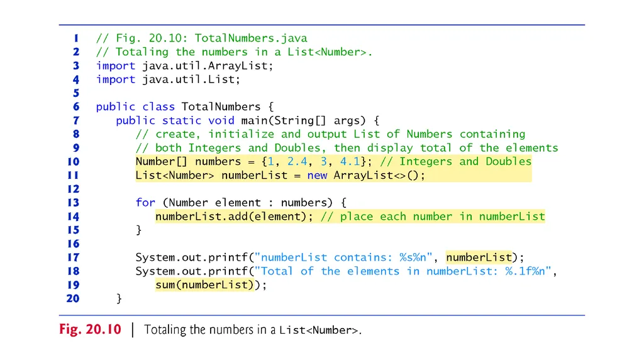
Task: Click the comment "// Integers and Doubles"
Action: point(456,162)
